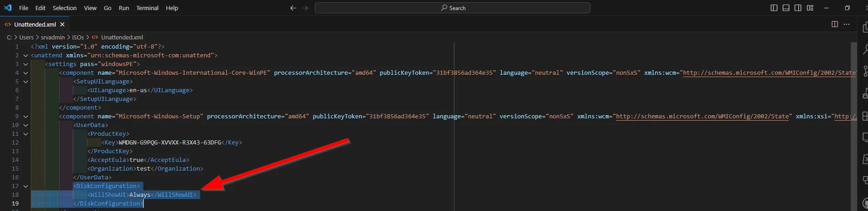
Task: Fold SetupUILanguage block on line 5
Action: click(x=26, y=82)
